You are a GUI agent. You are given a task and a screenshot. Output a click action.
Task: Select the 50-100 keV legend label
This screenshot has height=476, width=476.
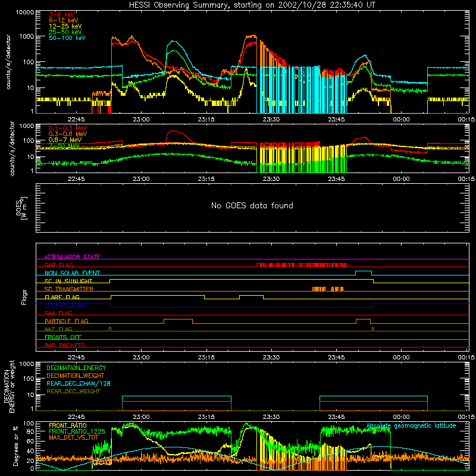click(67, 38)
